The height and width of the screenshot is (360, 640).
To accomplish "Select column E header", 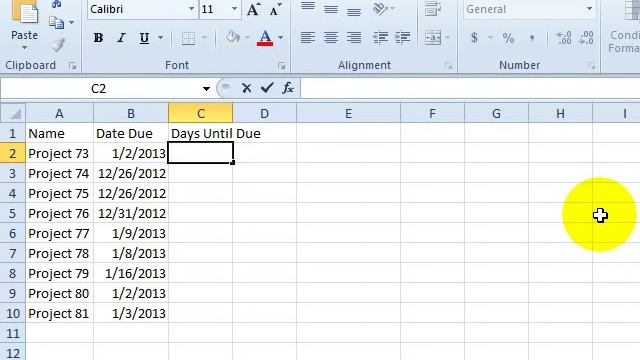I will (349, 113).
